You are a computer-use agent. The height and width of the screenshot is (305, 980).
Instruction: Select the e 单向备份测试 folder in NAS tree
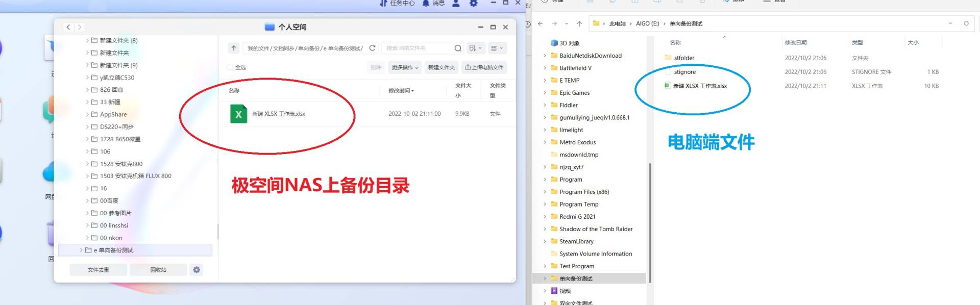point(135,250)
